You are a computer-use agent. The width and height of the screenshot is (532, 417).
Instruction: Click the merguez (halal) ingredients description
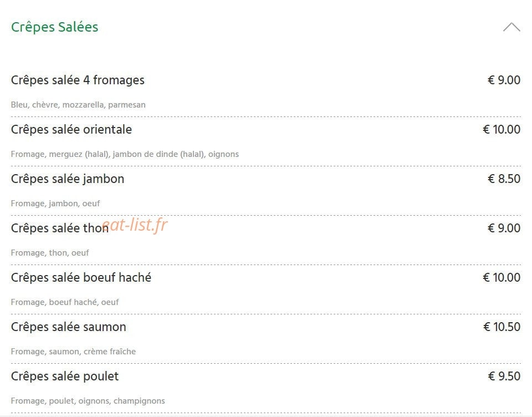pyautogui.click(x=125, y=154)
